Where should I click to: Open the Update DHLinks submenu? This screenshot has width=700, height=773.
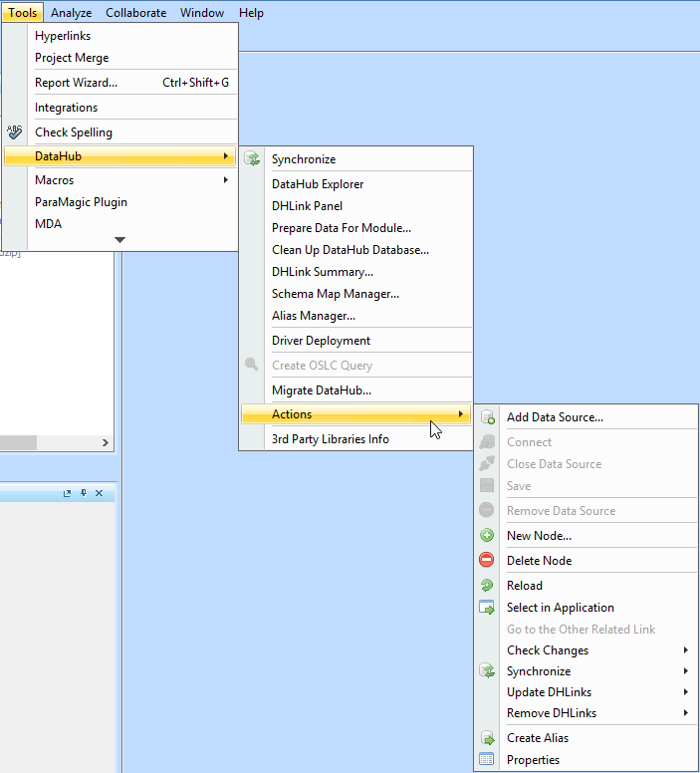point(686,692)
